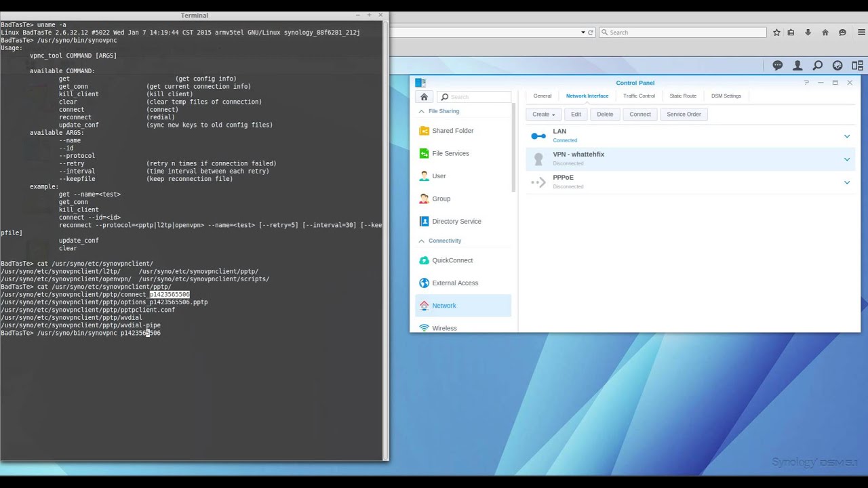Viewport: 868px width, 488px height.
Task: Open the File Services icon
Action: pos(424,153)
